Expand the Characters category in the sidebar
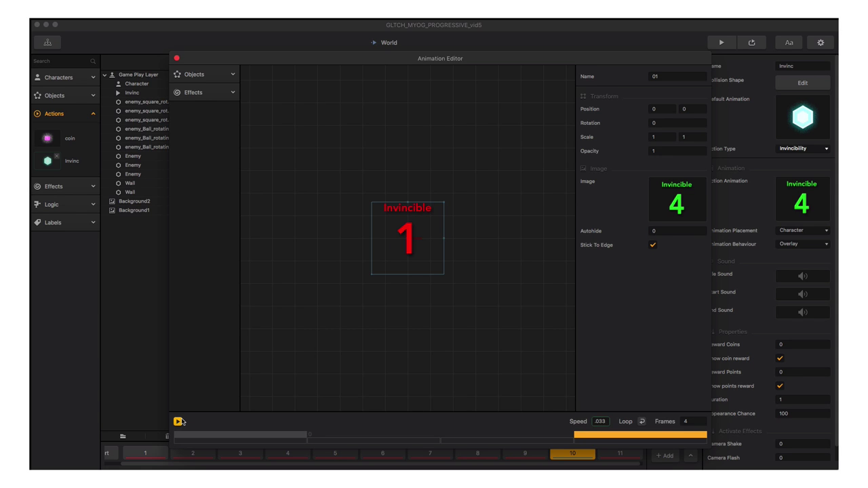Image resolution: width=868 pixels, height=488 pixels. [x=65, y=77]
